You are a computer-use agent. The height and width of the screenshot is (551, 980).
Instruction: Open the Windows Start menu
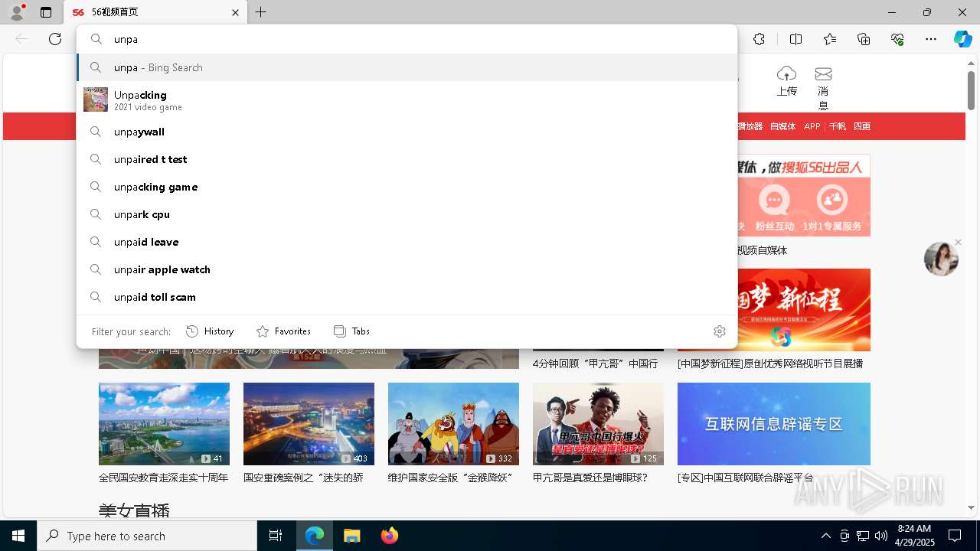click(x=18, y=536)
